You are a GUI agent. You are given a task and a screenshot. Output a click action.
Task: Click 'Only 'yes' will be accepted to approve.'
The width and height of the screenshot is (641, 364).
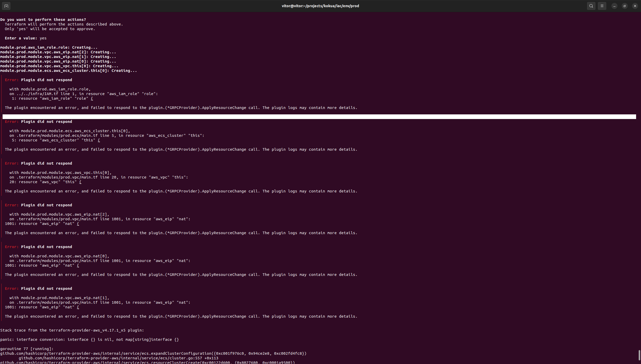[50, 29]
